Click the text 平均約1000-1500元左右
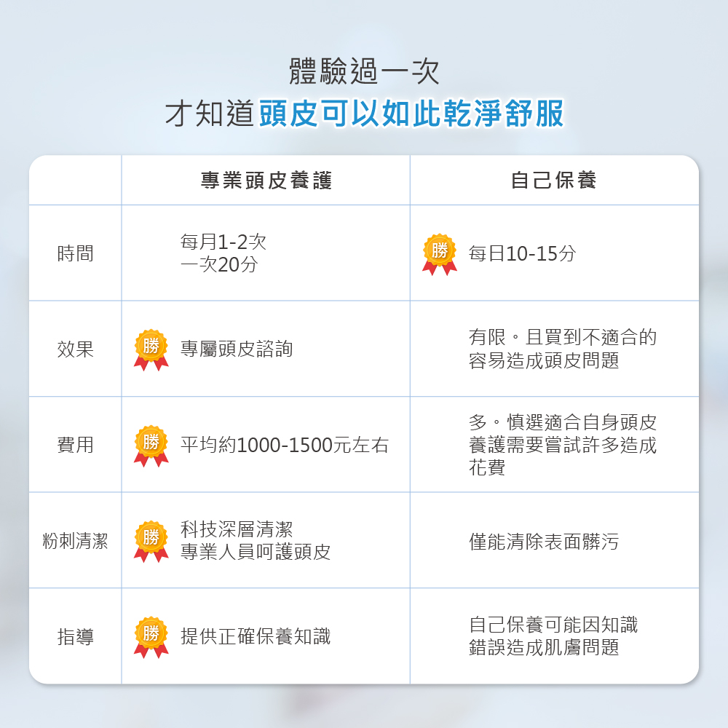The width and height of the screenshot is (728, 728). 285,445
